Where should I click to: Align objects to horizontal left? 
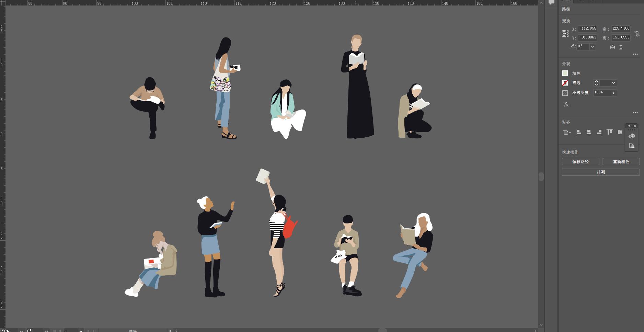click(x=578, y=132)
